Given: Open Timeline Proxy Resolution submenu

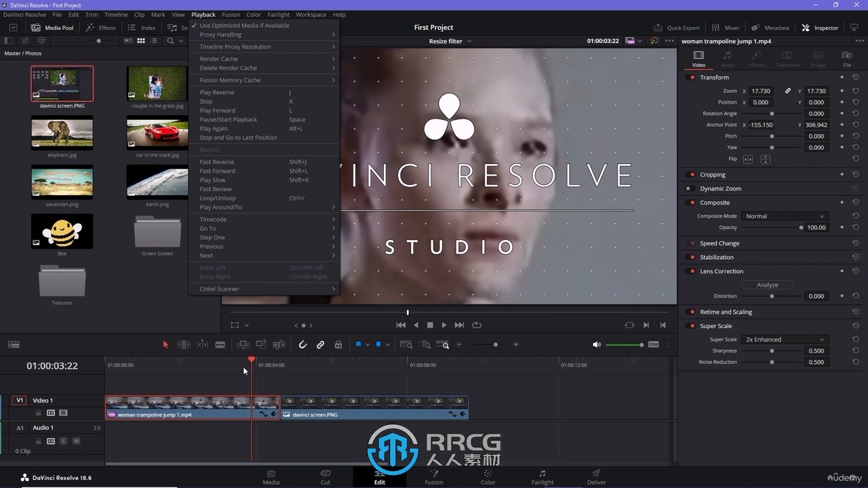Looking at the screenshot, I should [x=264, y=47].
